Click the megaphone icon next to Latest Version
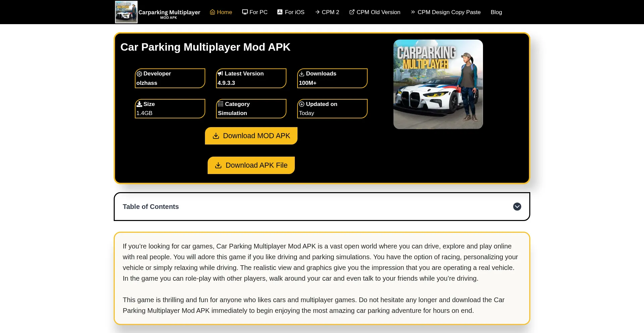Viewport: 644px width, 333px height. pyautogui.click(x=220, y=73)
